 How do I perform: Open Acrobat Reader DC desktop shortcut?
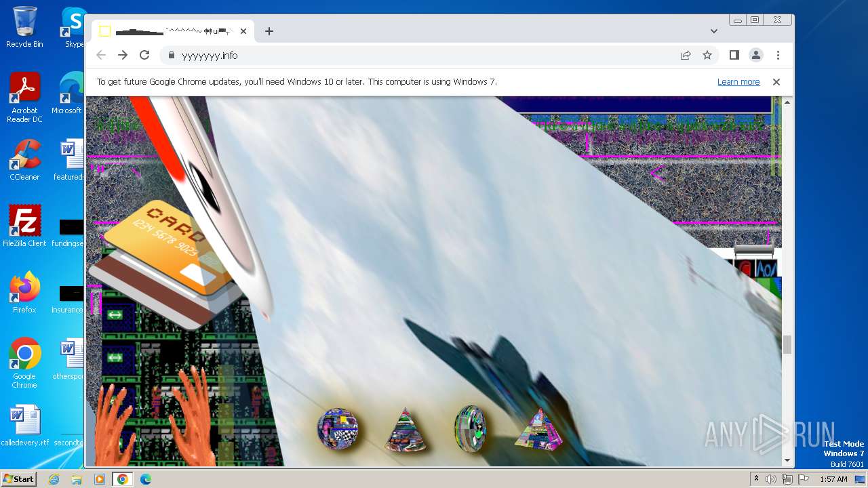24,98
